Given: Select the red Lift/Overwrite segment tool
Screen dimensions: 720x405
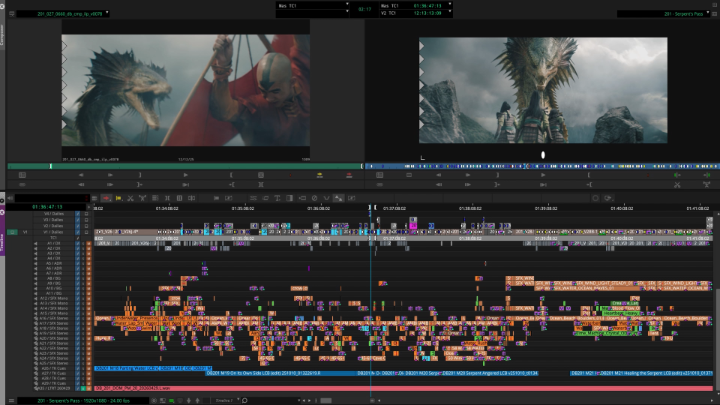Looking at the screenshot, I should (x=106, y=198).
